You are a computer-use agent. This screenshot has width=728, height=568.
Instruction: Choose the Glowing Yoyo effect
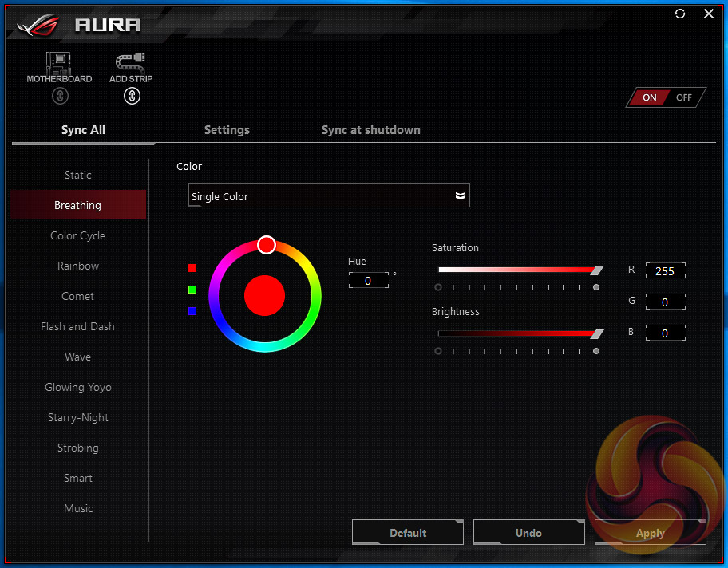(78, 387)
